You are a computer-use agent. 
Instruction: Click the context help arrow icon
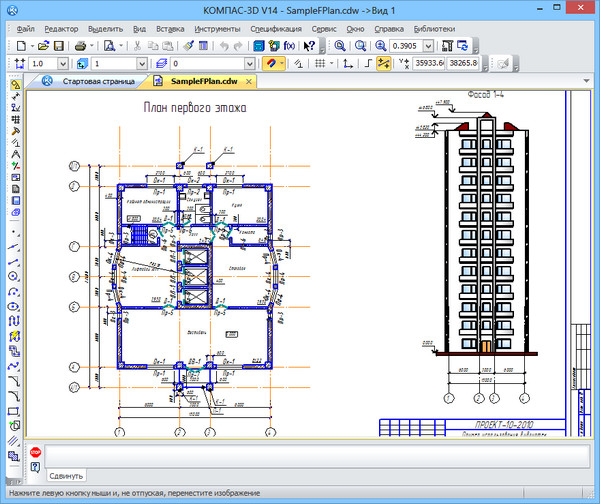pyautogui.click(x=309, y=46)
